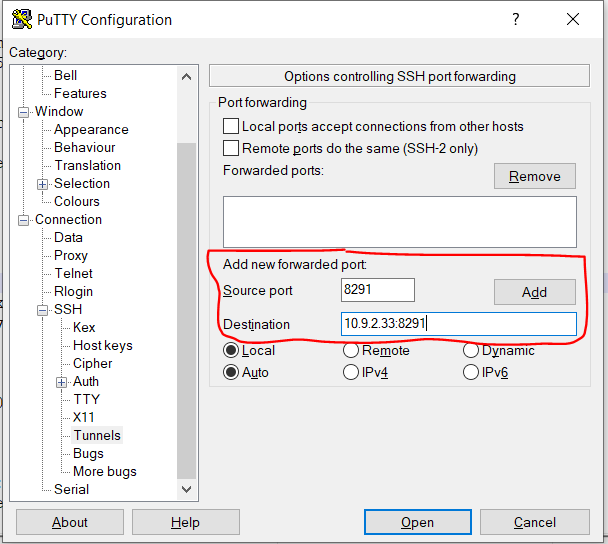Select the Window category

pos(59,111)
